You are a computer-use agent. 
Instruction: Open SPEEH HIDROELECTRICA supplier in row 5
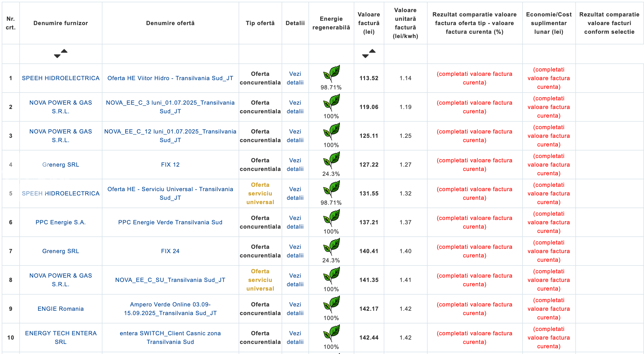(x=61, y=193)
